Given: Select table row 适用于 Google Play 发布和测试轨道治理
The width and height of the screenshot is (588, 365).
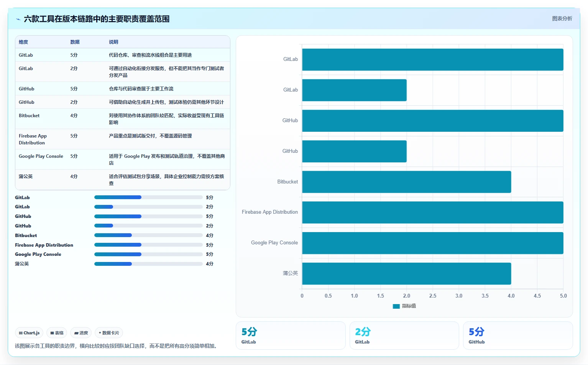Looking at the screenshot, I should click(123, 159).
